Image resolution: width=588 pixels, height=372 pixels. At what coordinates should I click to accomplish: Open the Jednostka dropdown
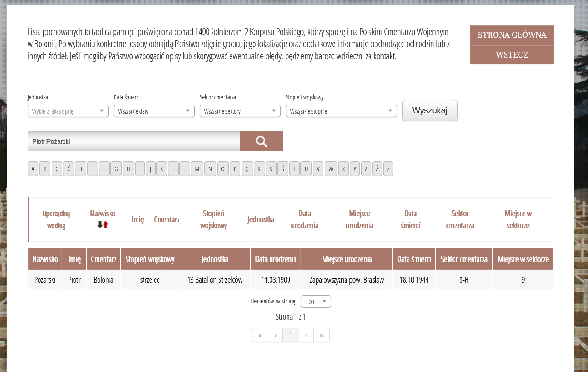(x=68, y=111)
